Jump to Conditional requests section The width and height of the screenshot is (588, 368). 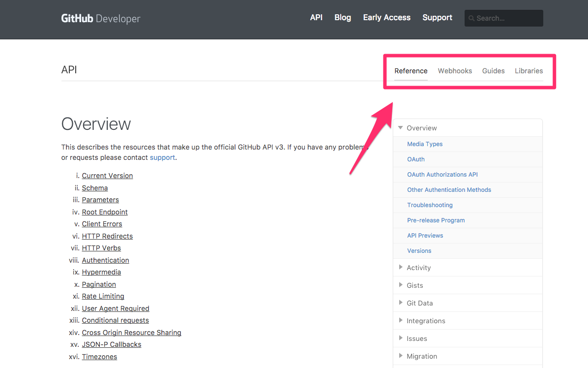(x=115, y=320)
